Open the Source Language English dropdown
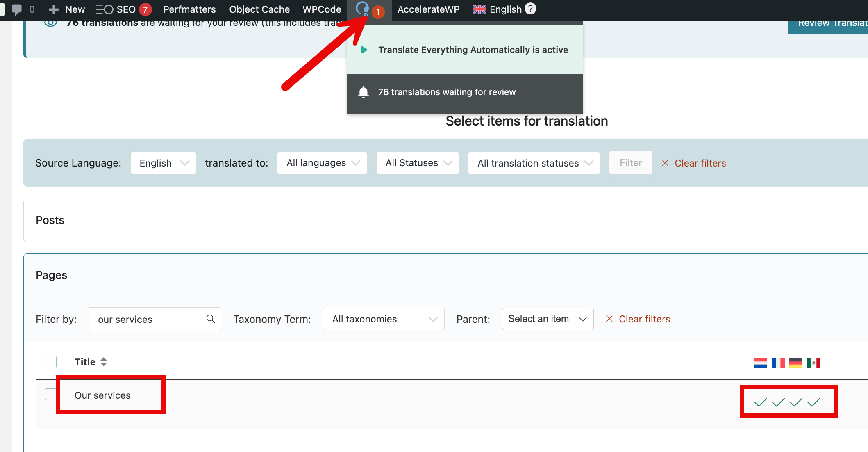Viewport: 868px width, 452px height. click(163, 163)
